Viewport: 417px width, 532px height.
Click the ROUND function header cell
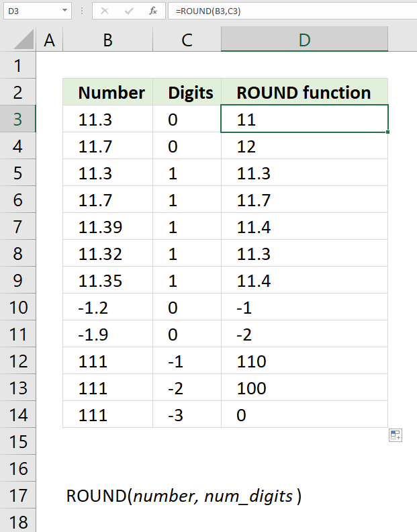tap(304, 92)
